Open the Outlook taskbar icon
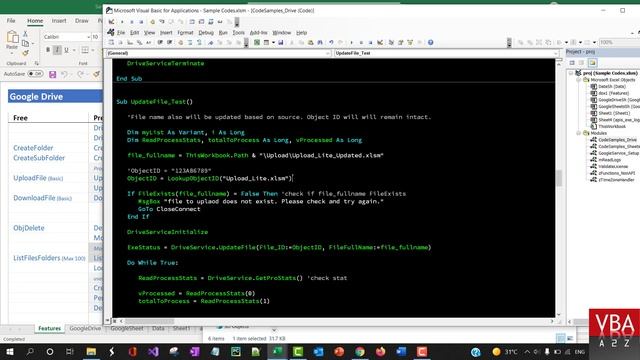This screenshot has width=640, height=360. [318, 351]
